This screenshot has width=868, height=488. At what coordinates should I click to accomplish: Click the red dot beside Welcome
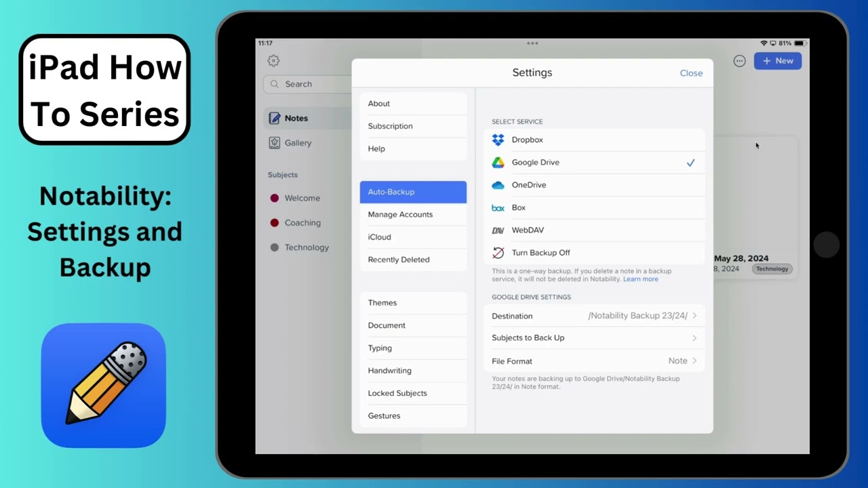click(x=275, y=198)
